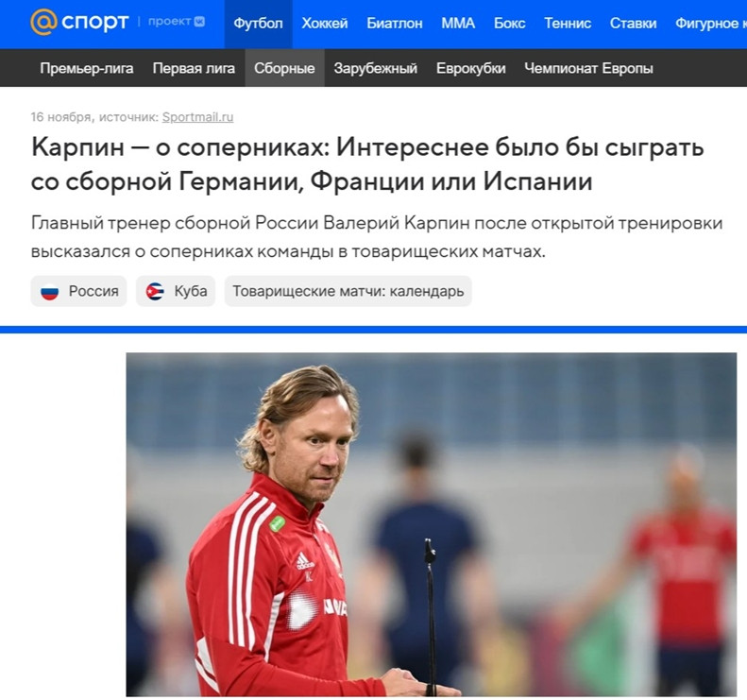Open the Karpin article photo
This screenshot has width=747, height=700.
432,524
